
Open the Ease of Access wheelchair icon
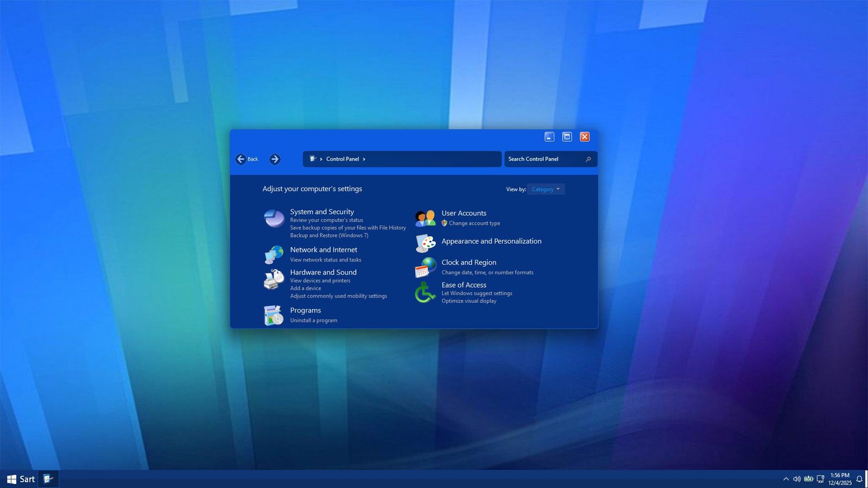click(425, 293)
